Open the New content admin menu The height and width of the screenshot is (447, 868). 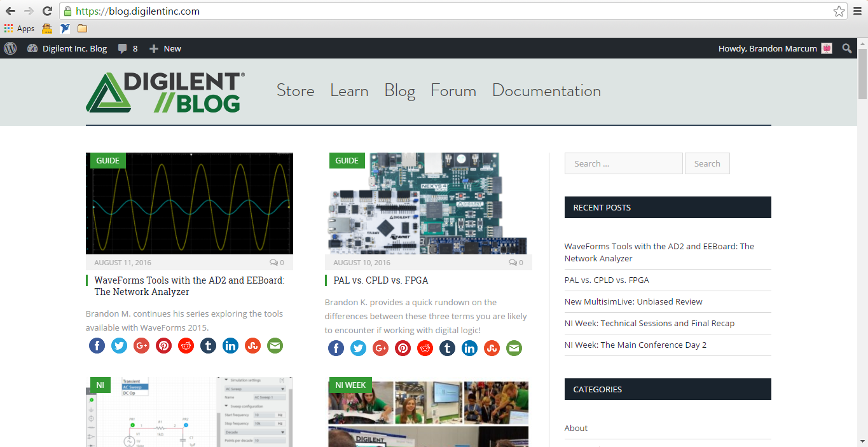click(165, 48)
